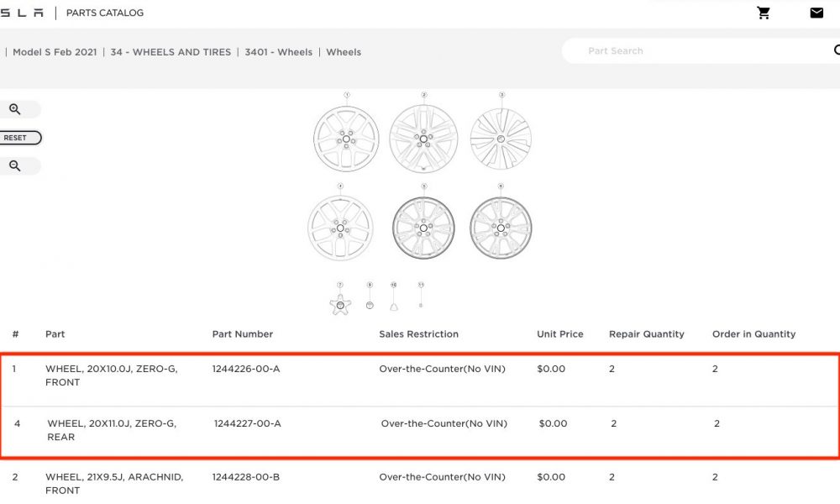Select the tiny part drawing labeled 11
Image resolution: width=840 pixels, height=504 pixels.
[x=421, y=305]
